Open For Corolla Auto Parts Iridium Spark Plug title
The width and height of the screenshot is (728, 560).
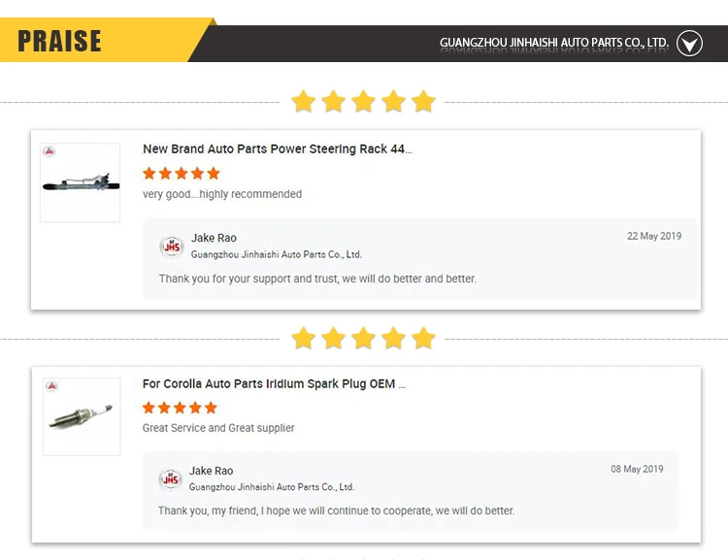click(x=274, y=384)
